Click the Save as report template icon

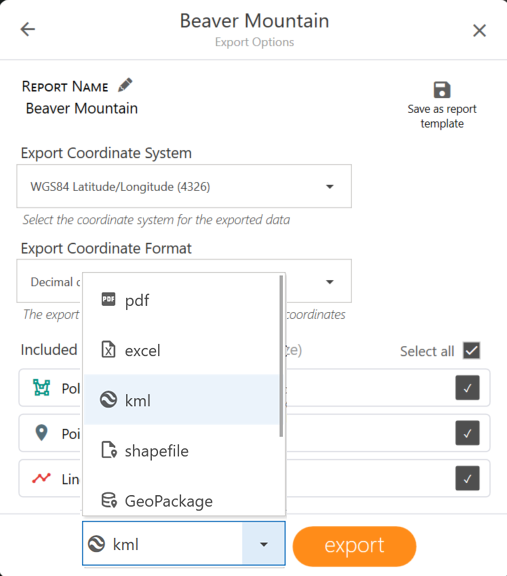[442, 90]
